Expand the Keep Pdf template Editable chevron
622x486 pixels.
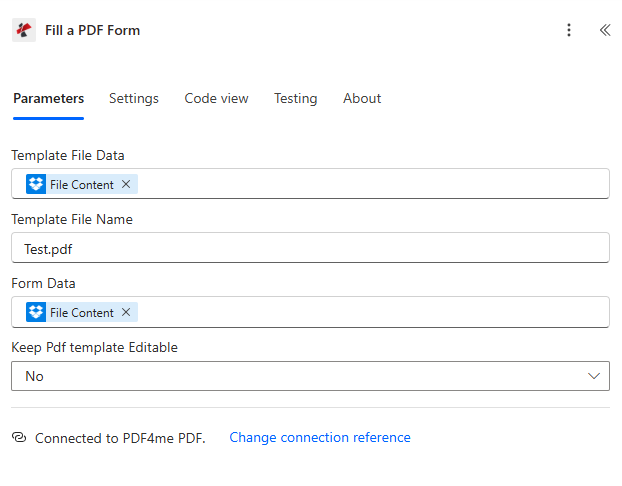point(594,376)
